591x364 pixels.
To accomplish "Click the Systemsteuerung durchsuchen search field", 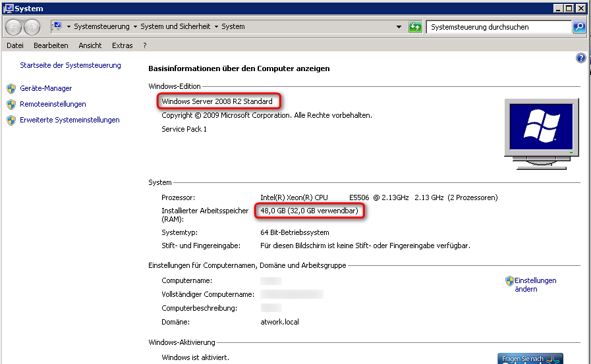I will 498,27.
